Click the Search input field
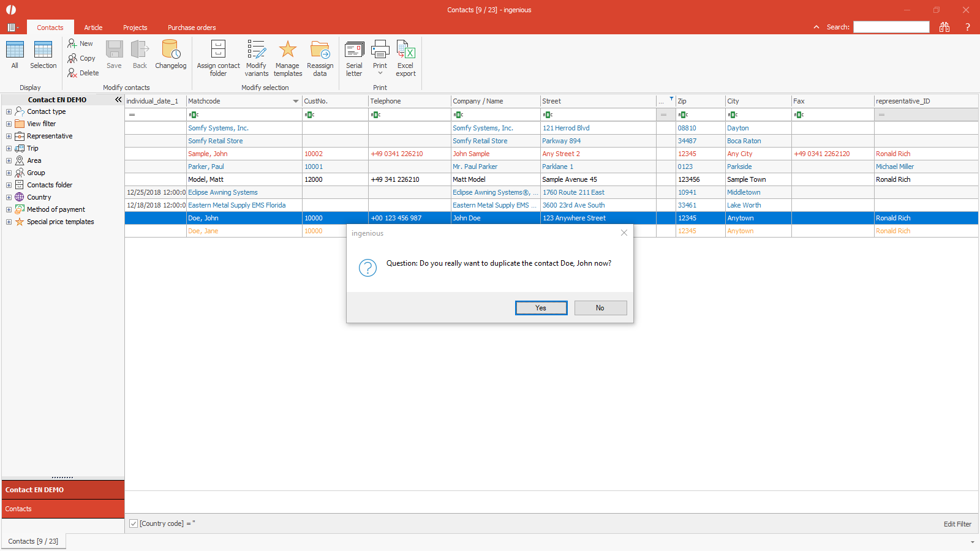The height and width of the screenshot is (551, 980). [891, 27]
